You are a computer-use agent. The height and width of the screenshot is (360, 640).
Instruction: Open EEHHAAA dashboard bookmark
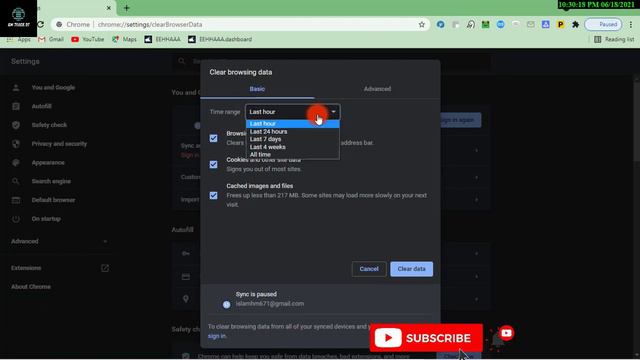click(220, 40)
